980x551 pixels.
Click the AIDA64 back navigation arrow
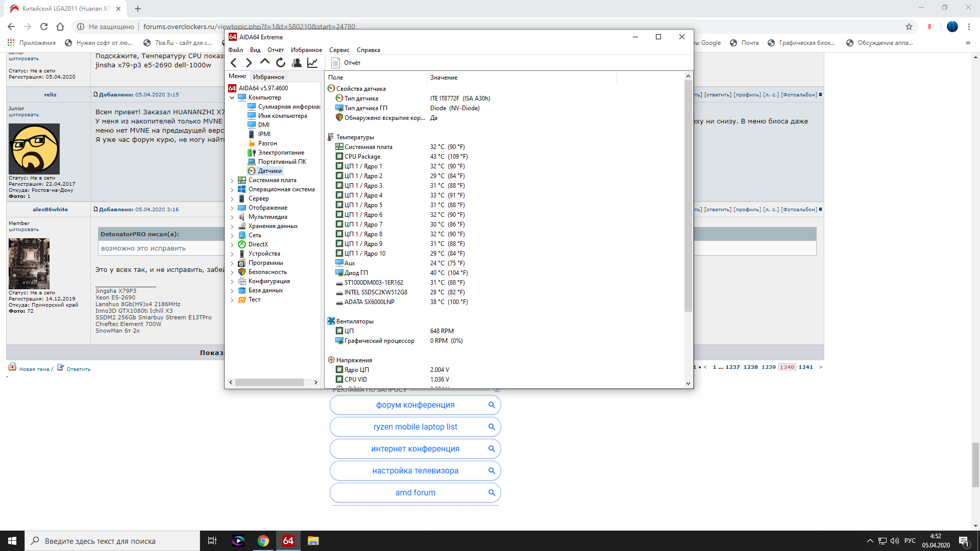[x=234, y=63]
